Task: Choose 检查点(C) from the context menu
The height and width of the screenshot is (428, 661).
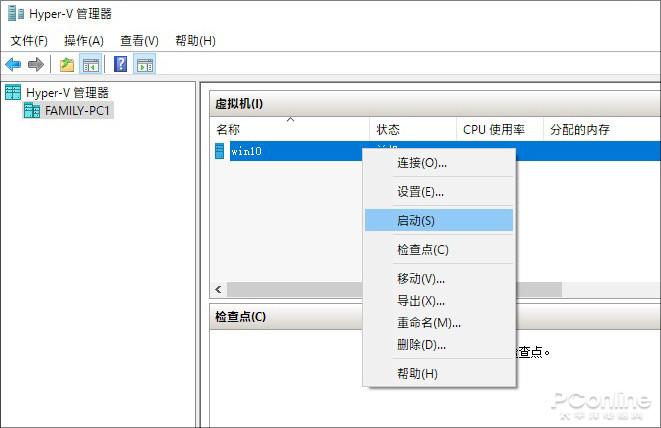Action: (422, 249)
